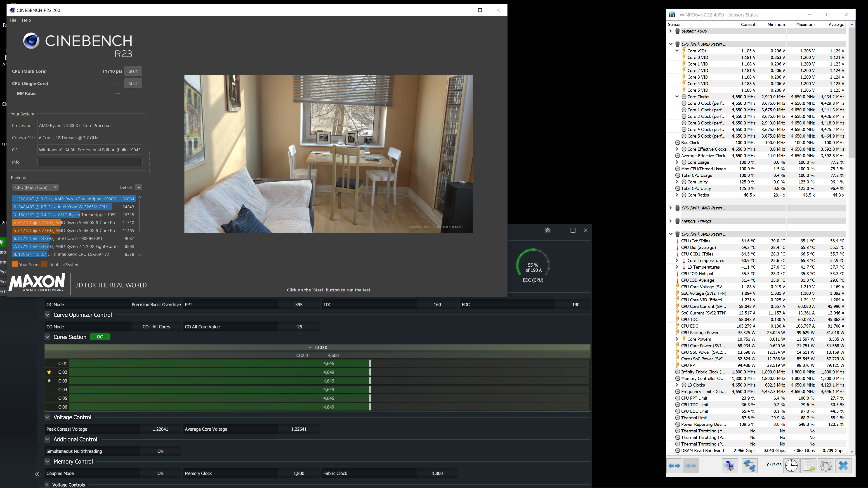Click the rendered room preview image
The width and height of the screenshot is (868, 488).
[328, 154]
